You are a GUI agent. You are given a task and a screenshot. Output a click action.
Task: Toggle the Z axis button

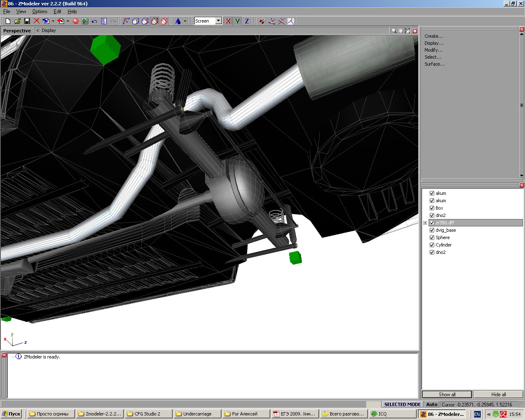click(x=247, y=21)
